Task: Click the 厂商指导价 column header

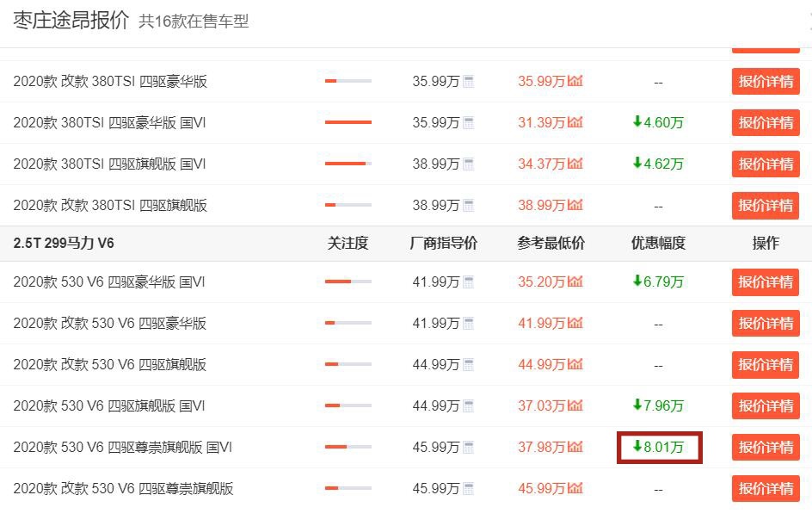Action: point(443,243)
